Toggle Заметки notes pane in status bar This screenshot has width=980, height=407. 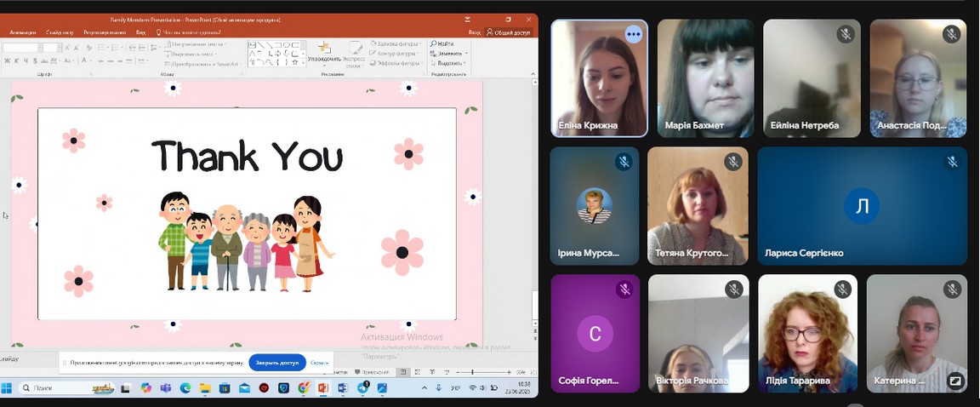click(340, 372)
